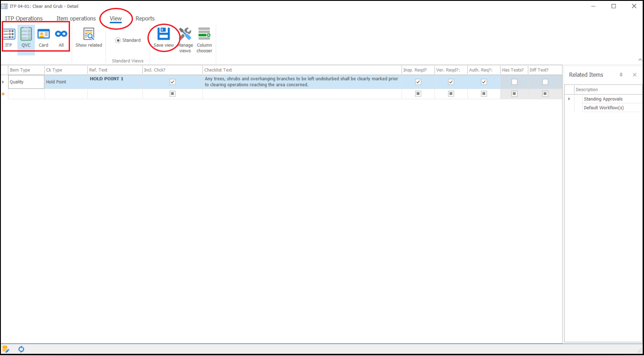The image size is (644, 356).
Task: Click the Diff Text? column header
Action: [x=545, y=70]
